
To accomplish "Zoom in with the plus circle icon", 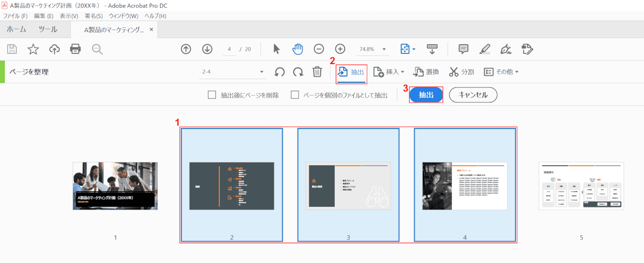I will coord(340,49).
